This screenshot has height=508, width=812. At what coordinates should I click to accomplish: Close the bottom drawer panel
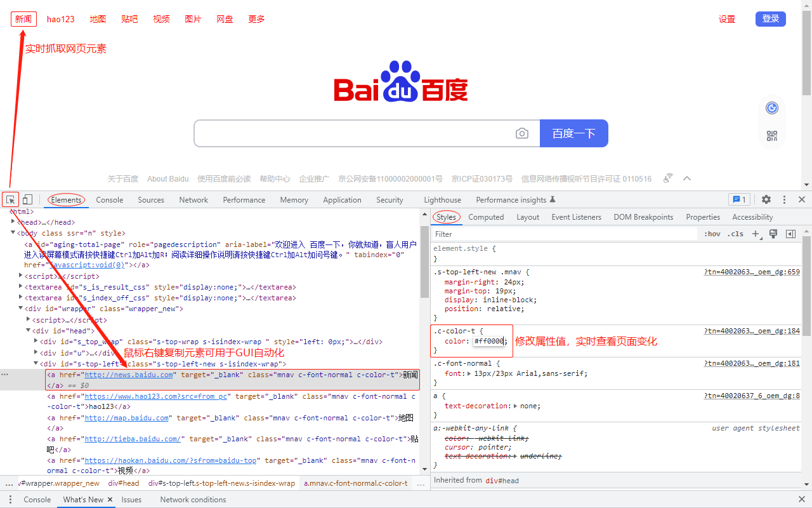tap(802, 500)
